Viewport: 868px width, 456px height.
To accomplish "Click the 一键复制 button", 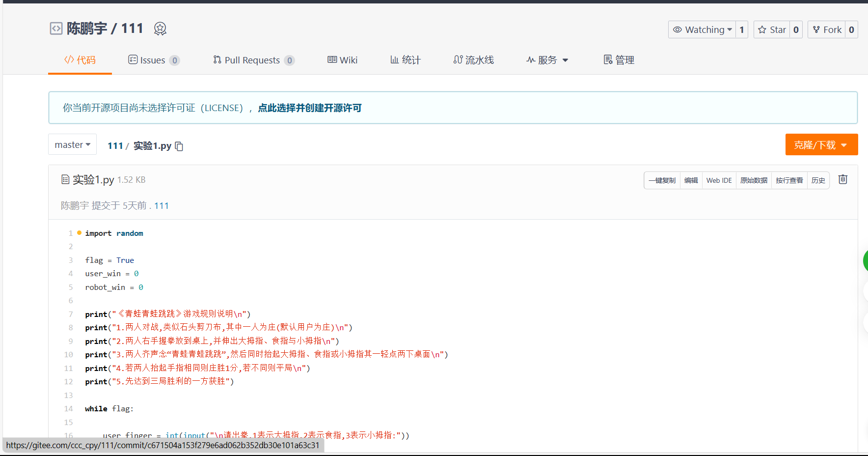I will click(662, 180).
